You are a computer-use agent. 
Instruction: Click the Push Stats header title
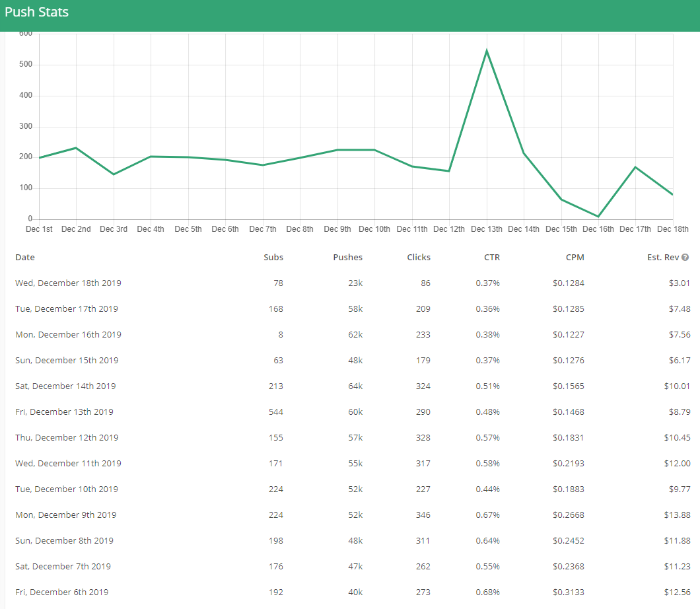(36, 12)
